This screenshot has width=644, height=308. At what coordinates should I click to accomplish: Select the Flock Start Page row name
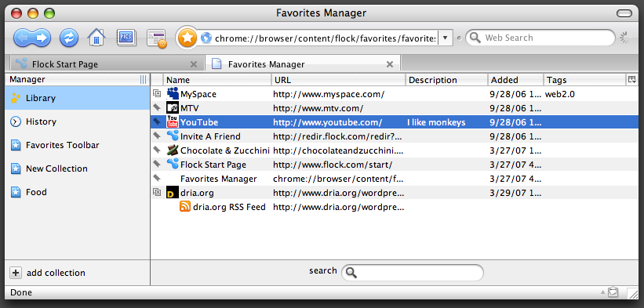(x=213, y=165)
